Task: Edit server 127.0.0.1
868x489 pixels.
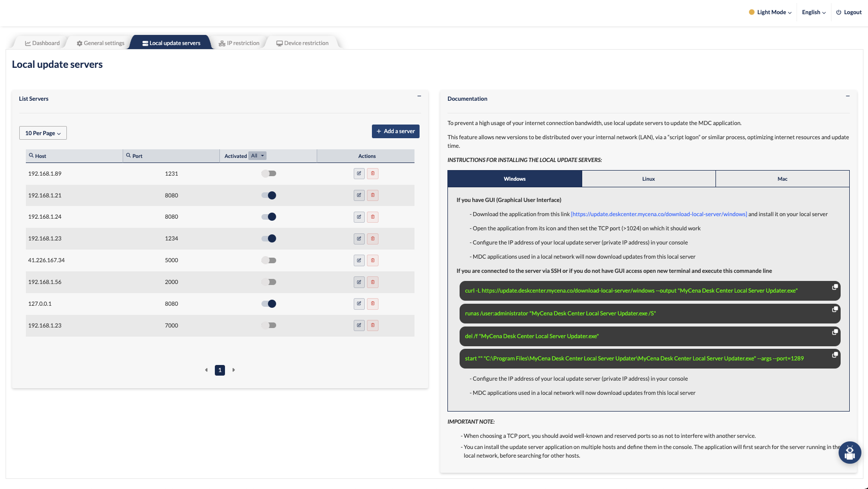Action: point(359,304)
